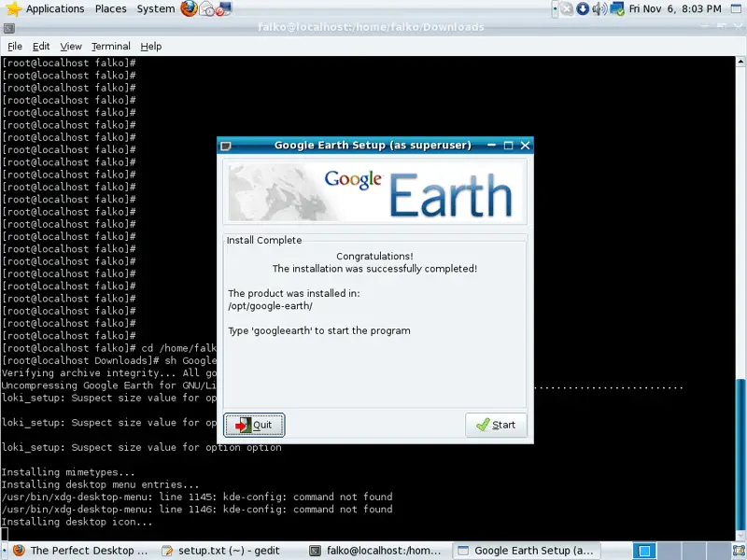Start Google Earth from the installer
Screen dimensions: 747x560
[496, 425]
